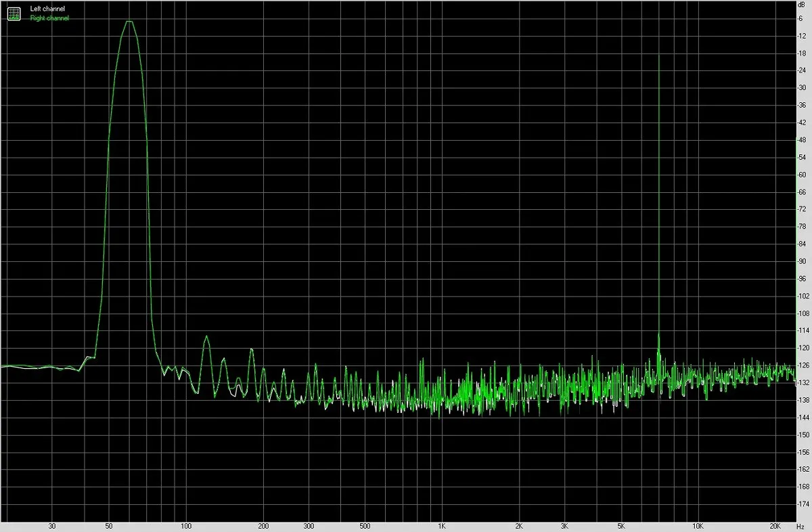
Task: Click the 200 Hz frequency axis label
Action: coord(263,526)
